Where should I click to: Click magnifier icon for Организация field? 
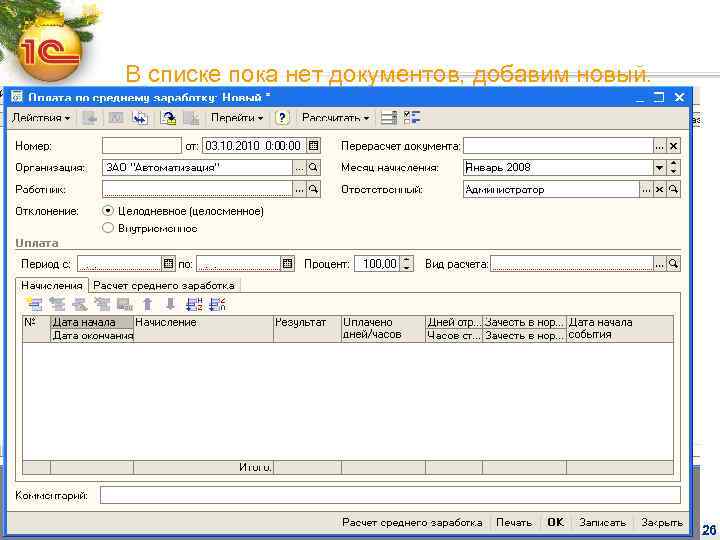[314, 168]
